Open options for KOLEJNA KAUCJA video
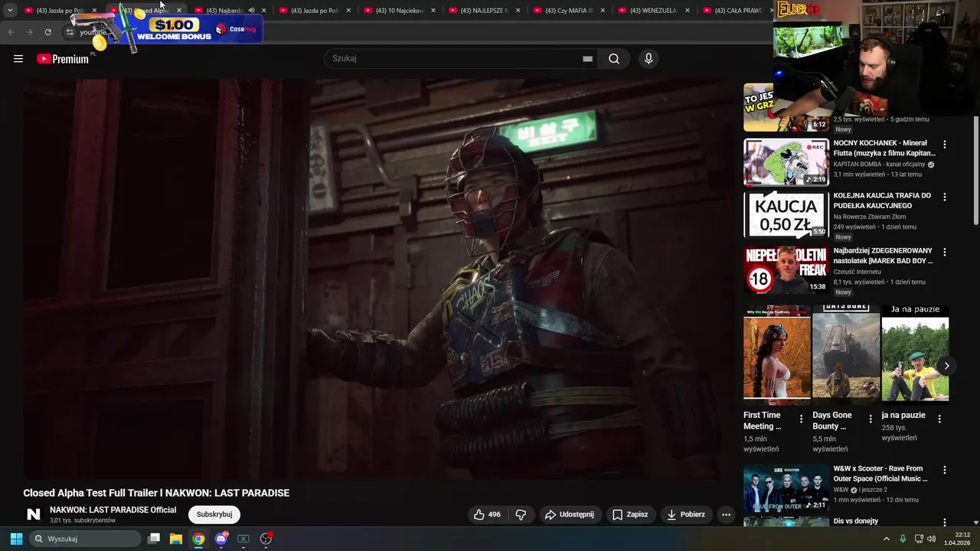The image size is (980, 551). click(x=944, y=197)
